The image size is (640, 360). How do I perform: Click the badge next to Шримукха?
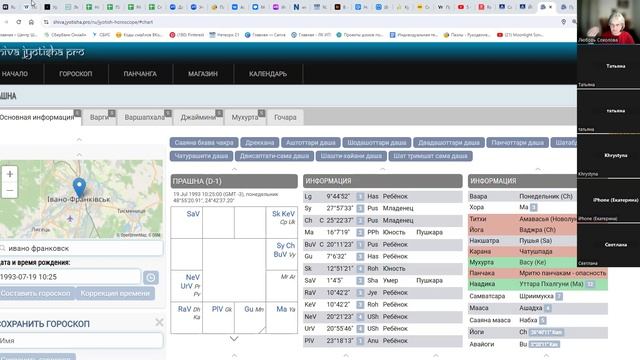click(x=559, y=296)
